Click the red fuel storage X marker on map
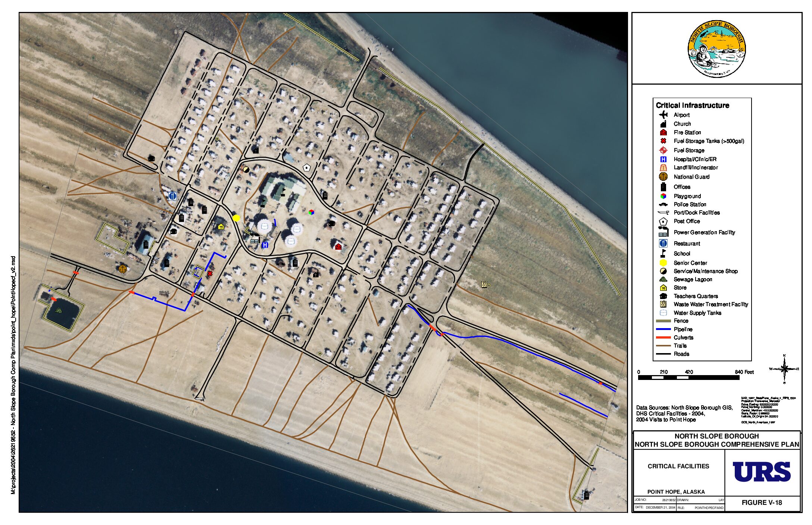812x525 pixels. click(210, 274)
